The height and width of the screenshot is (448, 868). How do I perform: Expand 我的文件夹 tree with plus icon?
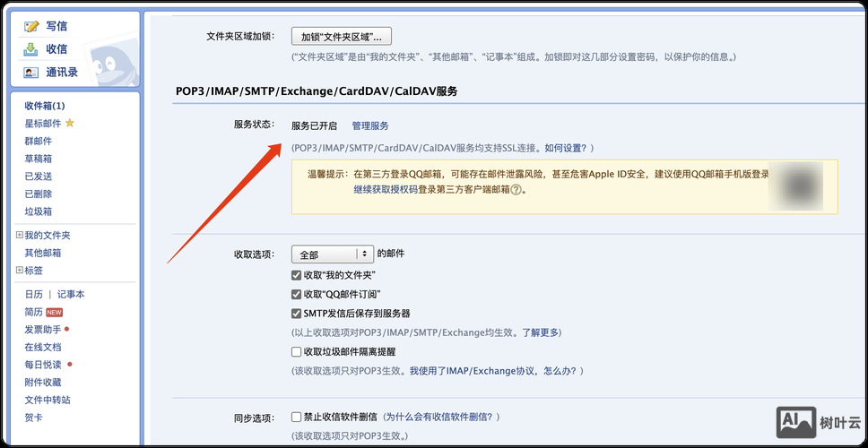coord(20,235)
